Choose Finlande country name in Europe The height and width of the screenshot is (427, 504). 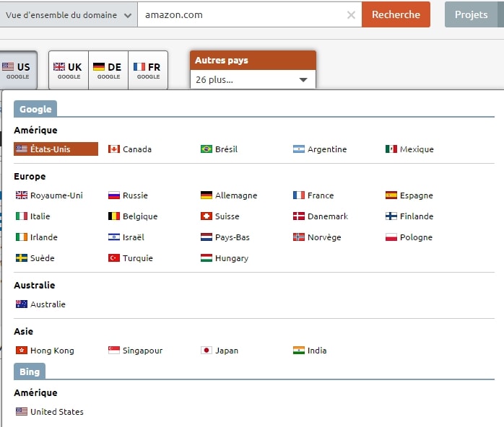(x=417, y=216)
